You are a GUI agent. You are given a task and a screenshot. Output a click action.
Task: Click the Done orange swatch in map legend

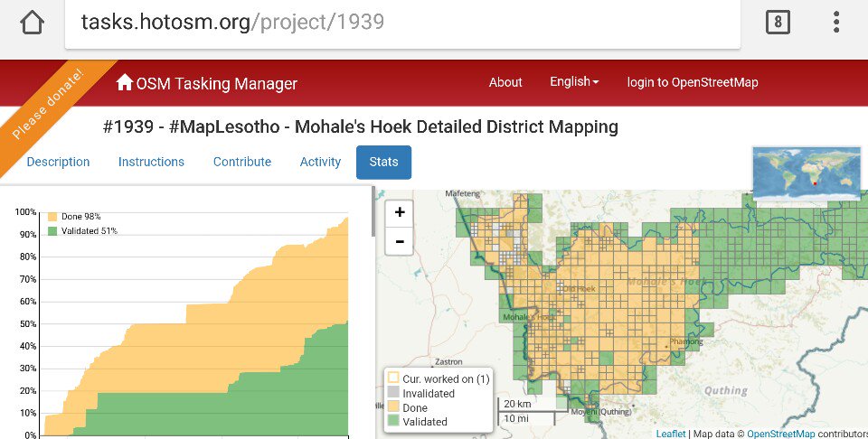[x=393, y=406]
